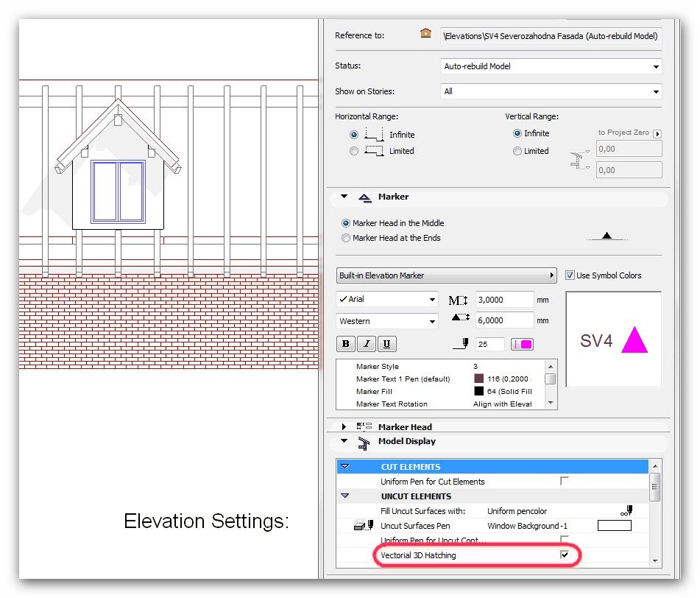Viewport: 700px width, 598px height.
Task: Apply italic formatting to marker text
Action: click(366, 343)
